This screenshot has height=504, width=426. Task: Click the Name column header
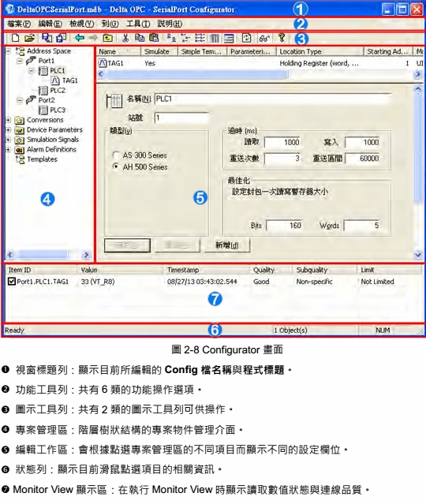click(x=118, y=51)
